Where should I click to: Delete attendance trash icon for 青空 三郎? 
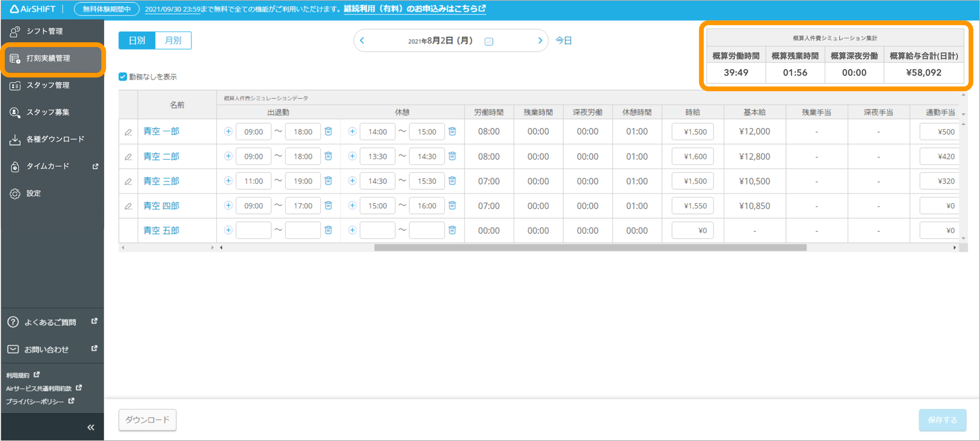point(328,181)
